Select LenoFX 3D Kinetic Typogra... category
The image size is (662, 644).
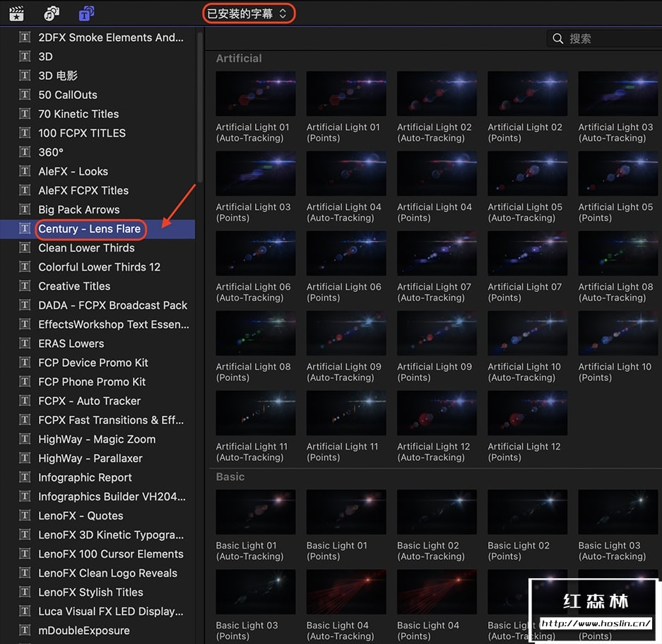tap(97, 534)
